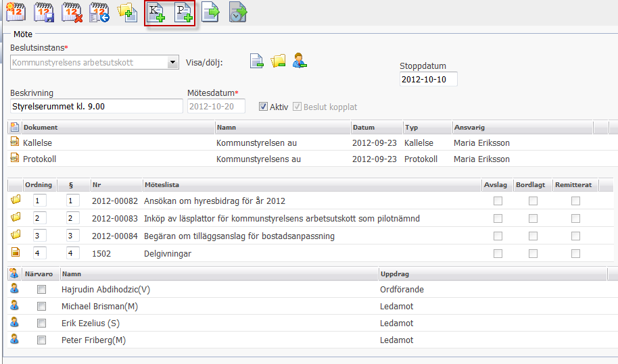Open folder icon for Ansökan om hyresbidrag
The image size is (618, 364).
[16, 199]
